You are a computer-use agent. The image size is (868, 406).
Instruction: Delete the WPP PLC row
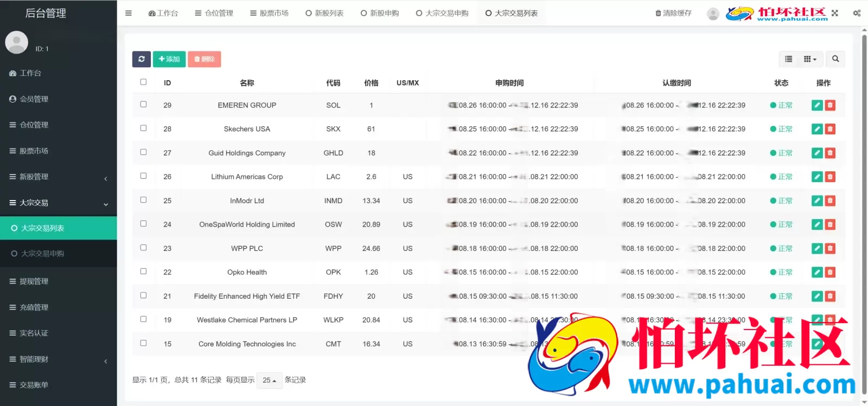click(x=830, y=248)
